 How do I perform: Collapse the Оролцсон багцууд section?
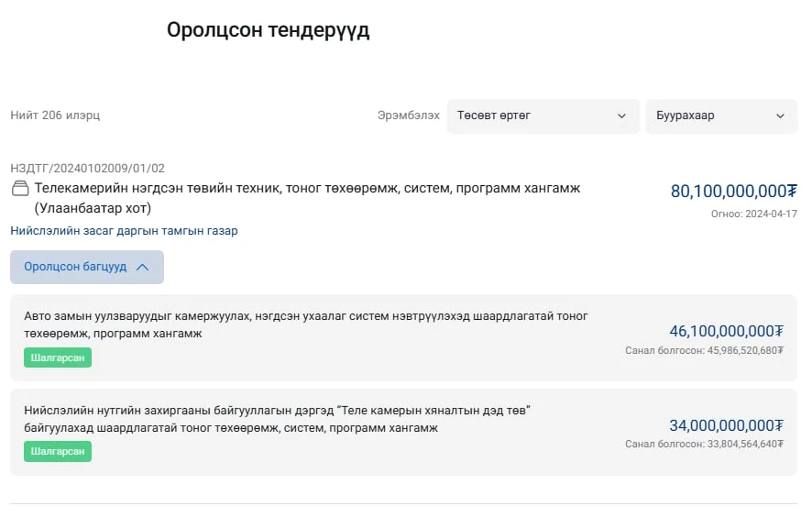pyautogui.click(x=86, y=268)
